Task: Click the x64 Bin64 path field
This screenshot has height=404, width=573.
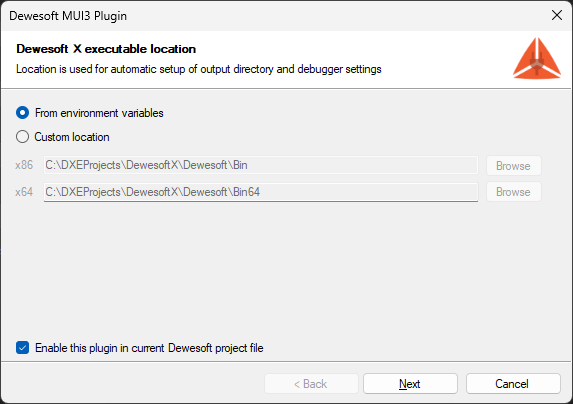Action: [x=261, y=192]
